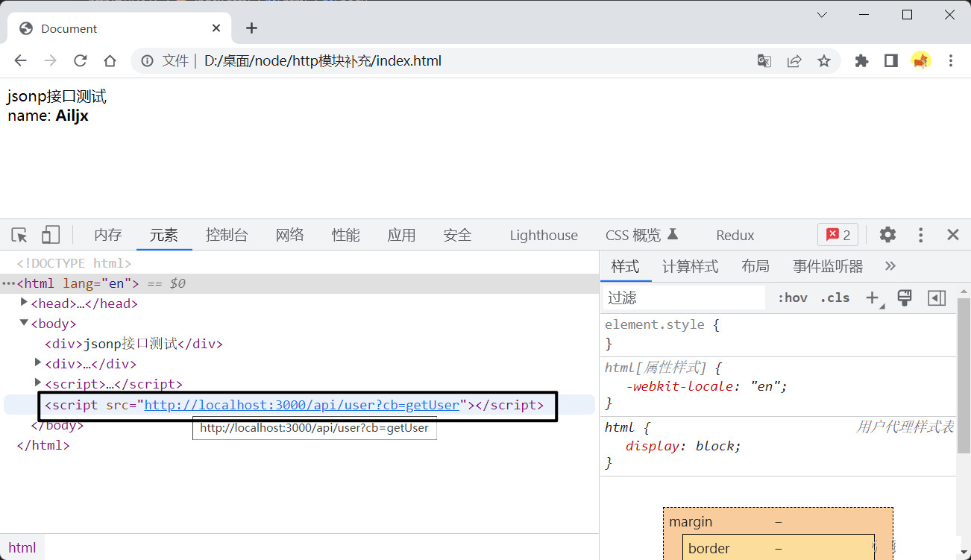971x560 pixels.
Task: Click the Google Translate icon in address bar
Action: 764,61
